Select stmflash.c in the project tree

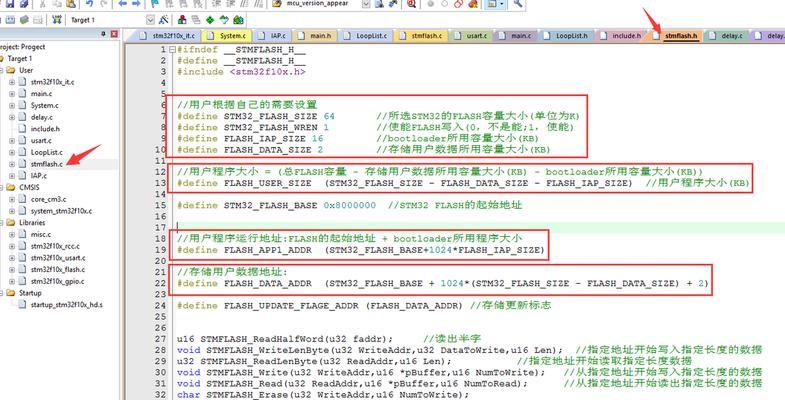click(x=47, y=164)
